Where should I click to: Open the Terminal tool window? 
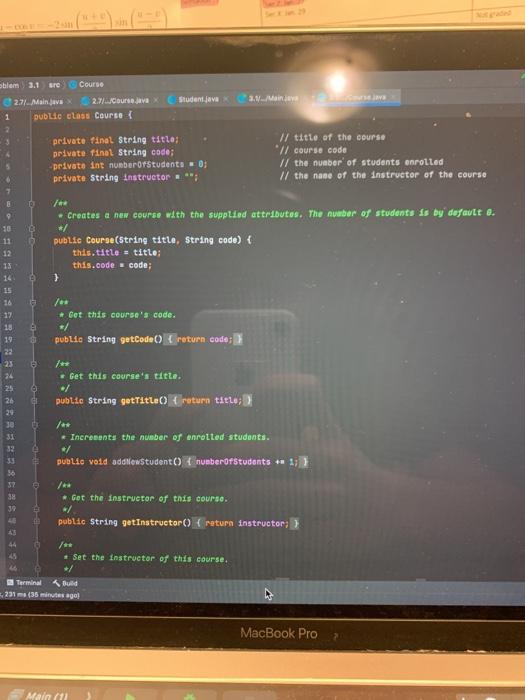point(24,583)
